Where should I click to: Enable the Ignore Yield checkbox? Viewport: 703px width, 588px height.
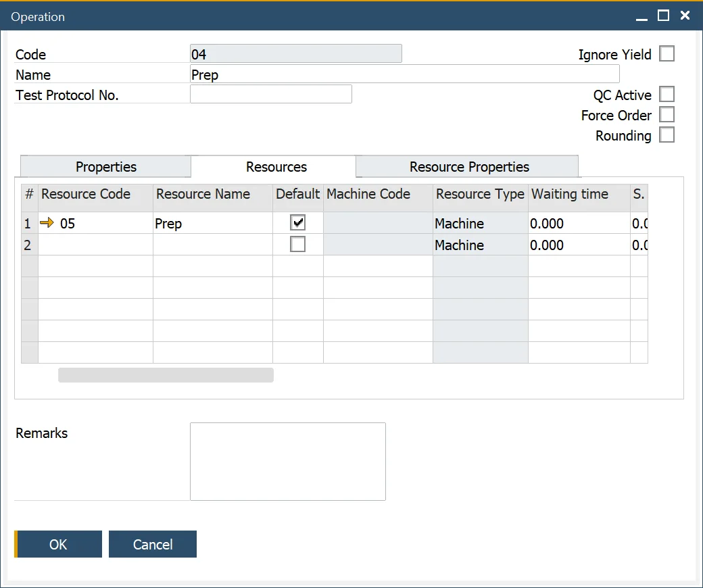(x=666, y=54)
